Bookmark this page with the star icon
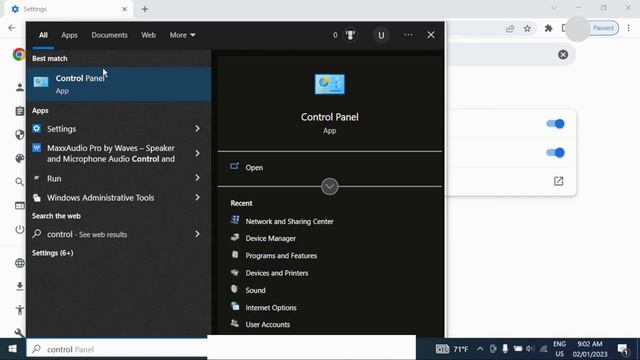 tap(527, 28)
